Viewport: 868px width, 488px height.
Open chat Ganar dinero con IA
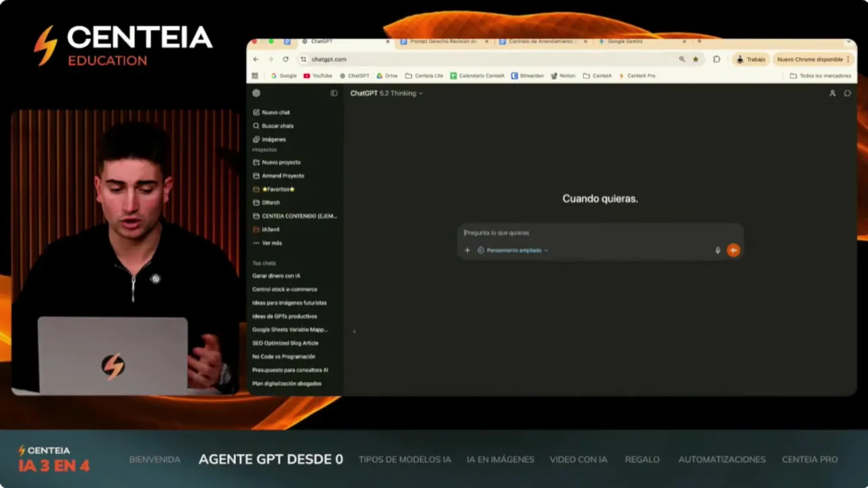(x=276, y=276)
